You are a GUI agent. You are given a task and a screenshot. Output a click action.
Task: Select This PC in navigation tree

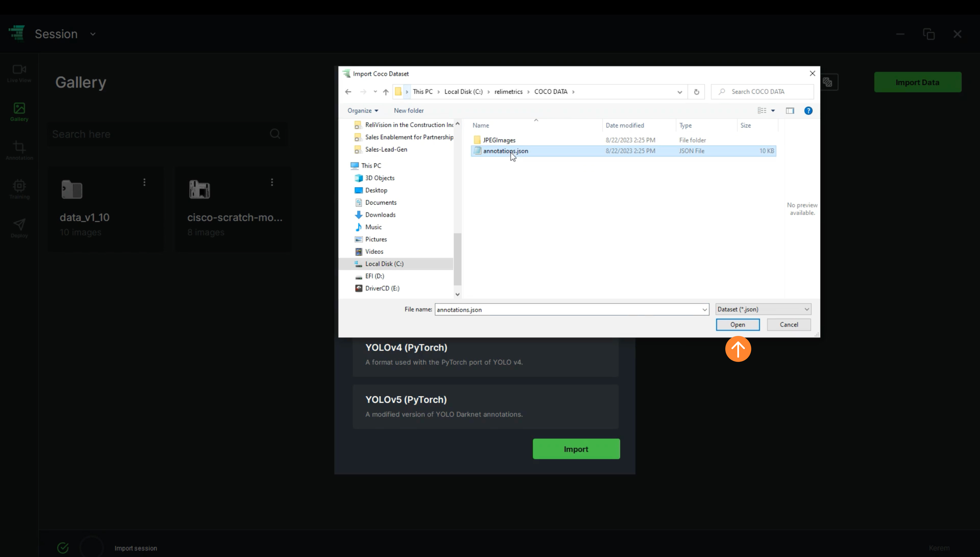pos(366,166)
